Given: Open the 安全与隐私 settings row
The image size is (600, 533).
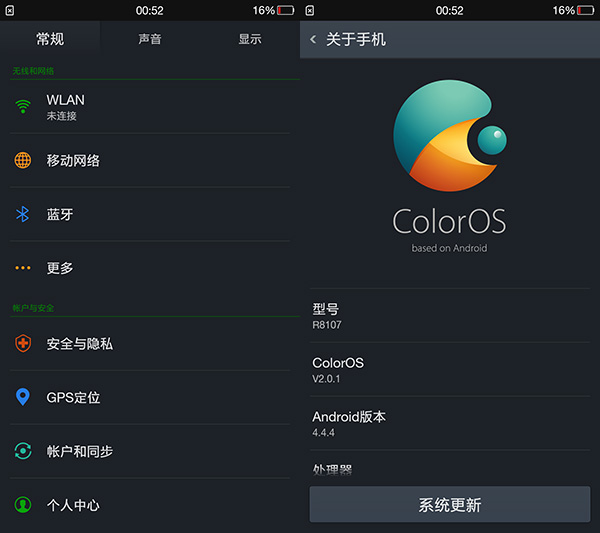Looking at the screenshot, I should pyautogui.click(x=150, y=343).
